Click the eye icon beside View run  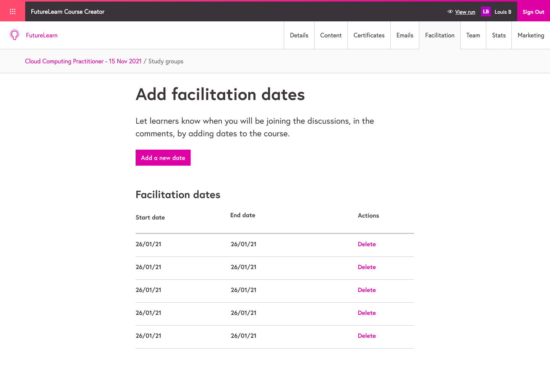(x=450, y=12)
